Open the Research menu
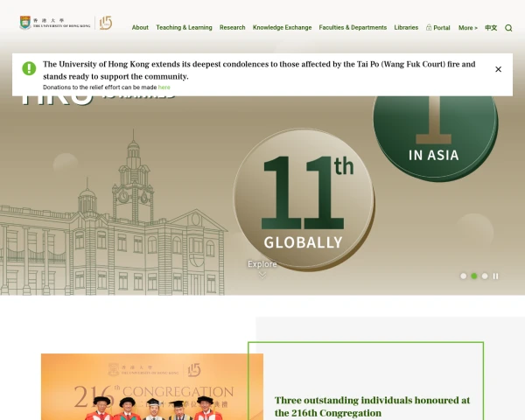The height and width of the screenshot is (420, 525). pos(233,27)
